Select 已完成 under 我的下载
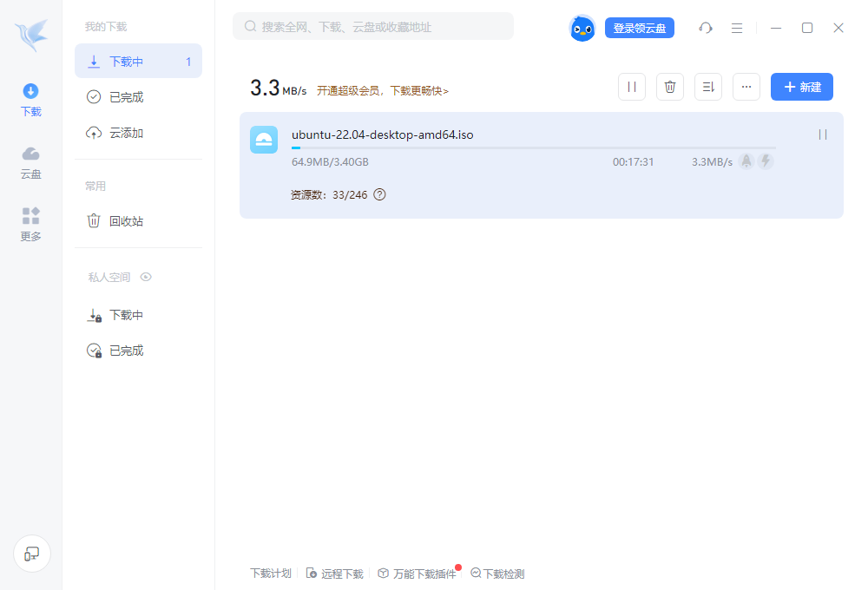 click(x=126, y=97)
